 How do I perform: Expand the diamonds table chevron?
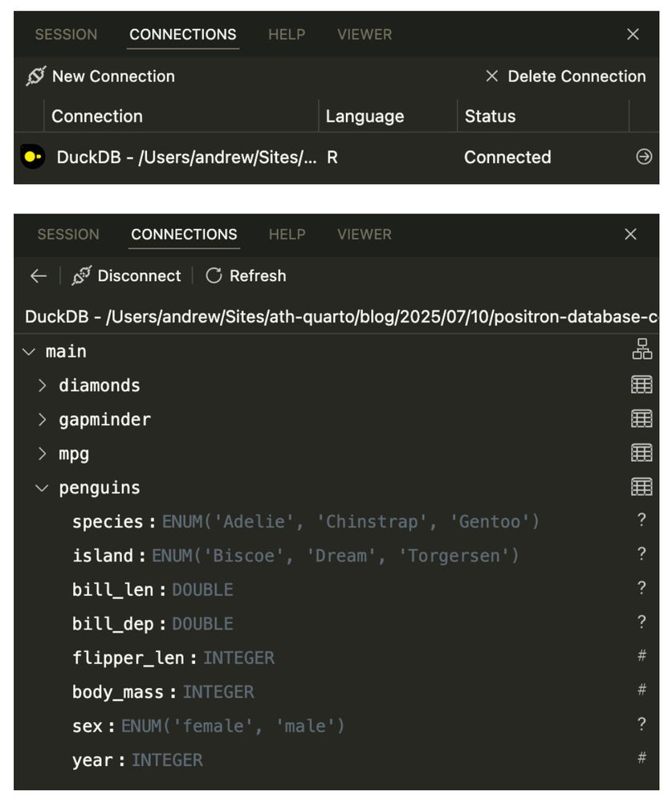tap(43, 385)
